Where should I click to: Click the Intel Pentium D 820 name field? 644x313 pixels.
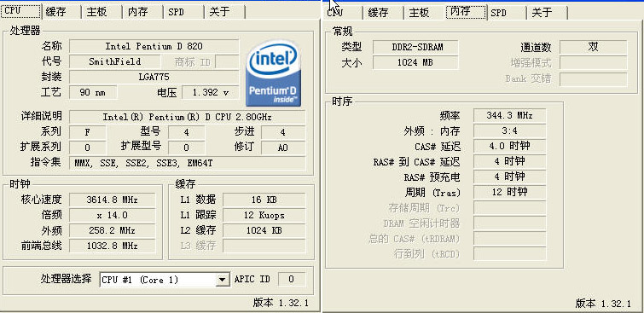154,46
